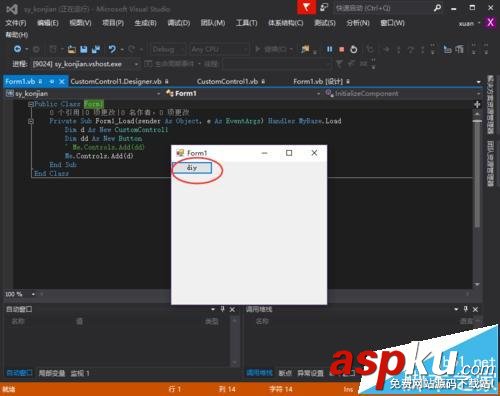Open the 100 % zoom dropdown

(x=33, y=294)
